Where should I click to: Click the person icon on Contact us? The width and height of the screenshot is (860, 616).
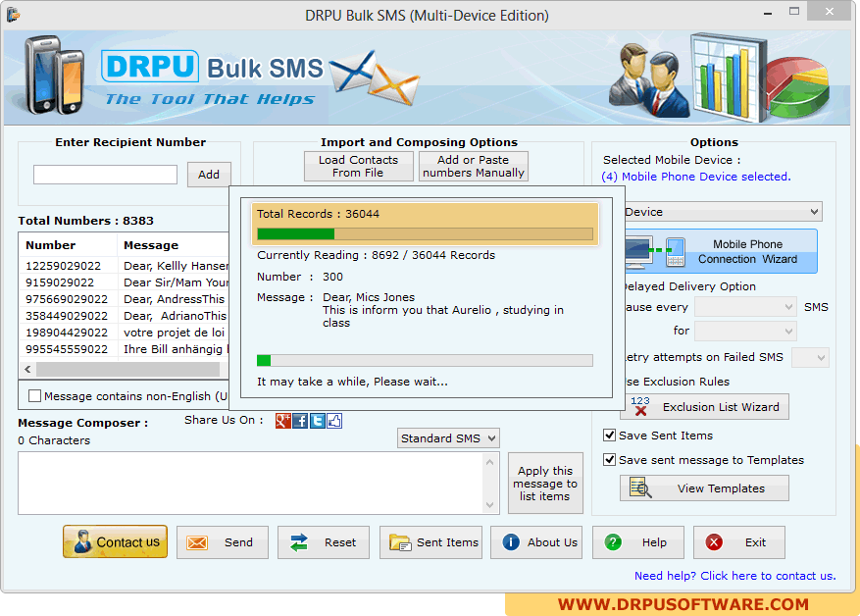(x=82, y=541)
